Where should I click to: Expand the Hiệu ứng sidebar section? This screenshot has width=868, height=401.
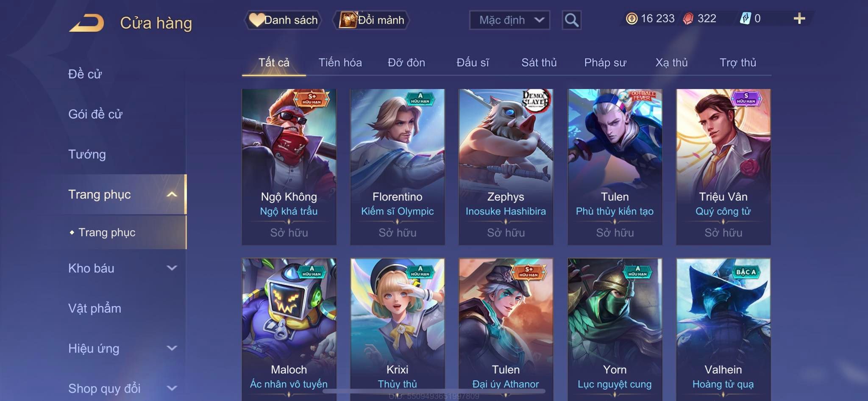[172, 348]
